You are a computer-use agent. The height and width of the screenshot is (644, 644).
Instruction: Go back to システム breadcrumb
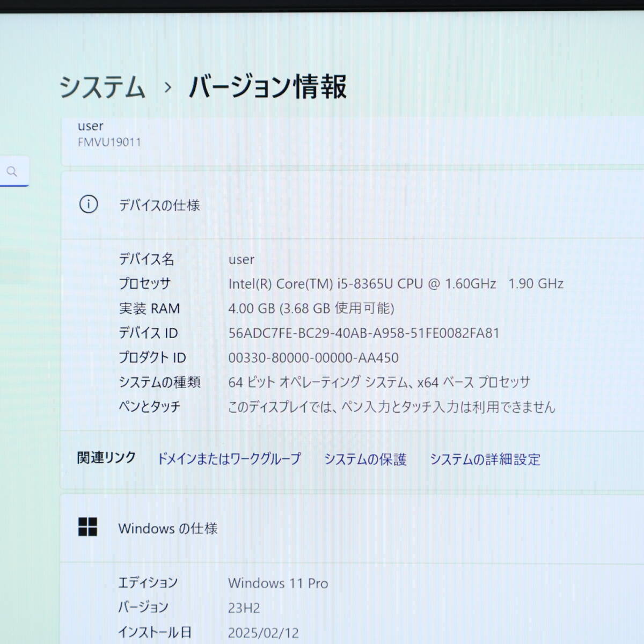(x=102, y=87)
